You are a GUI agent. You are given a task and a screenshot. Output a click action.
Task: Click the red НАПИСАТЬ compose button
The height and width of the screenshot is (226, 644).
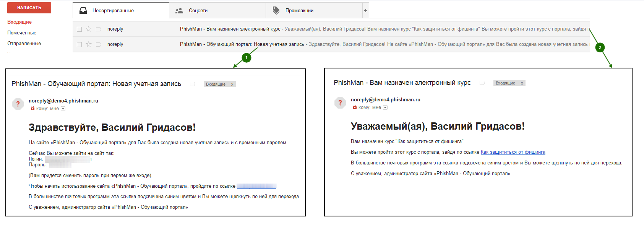(x=29, y=8)
